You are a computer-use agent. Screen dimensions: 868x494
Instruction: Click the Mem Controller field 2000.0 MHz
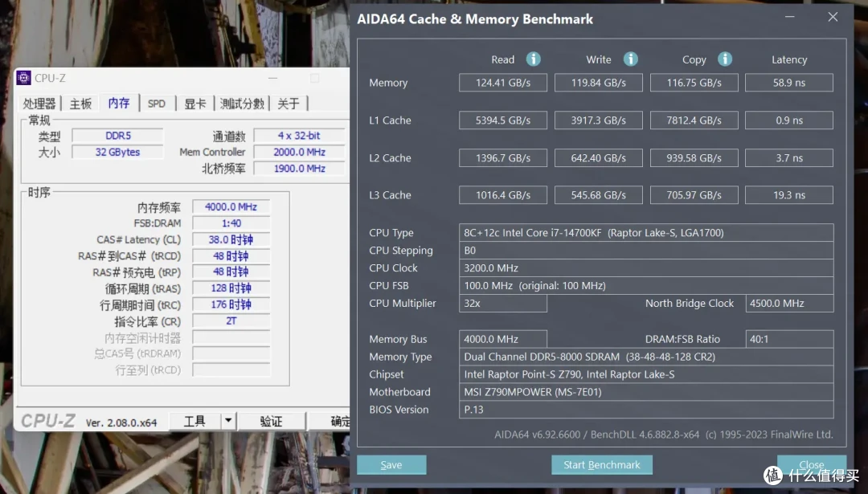pos(300,152)
